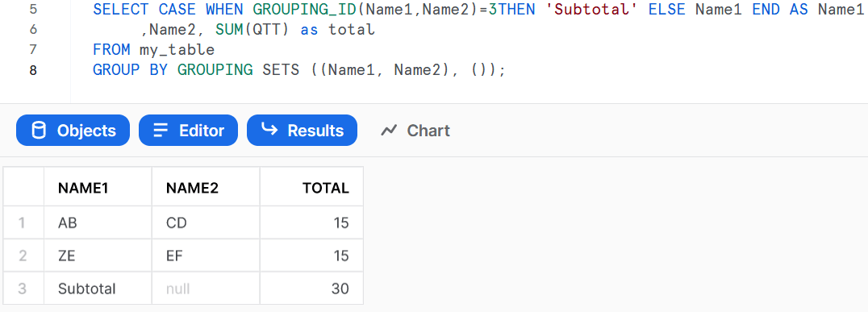This screenshot has height=312, width=868.
Task: Select the AB cell in row 1
Action: click(98, 223)
